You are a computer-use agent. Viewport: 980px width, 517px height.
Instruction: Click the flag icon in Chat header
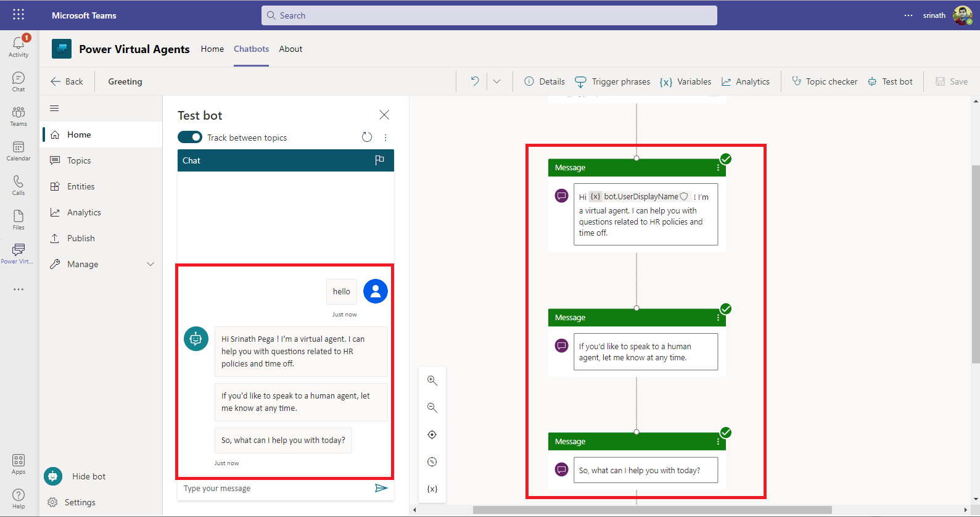pyautogui.click(x=379, y=160)
